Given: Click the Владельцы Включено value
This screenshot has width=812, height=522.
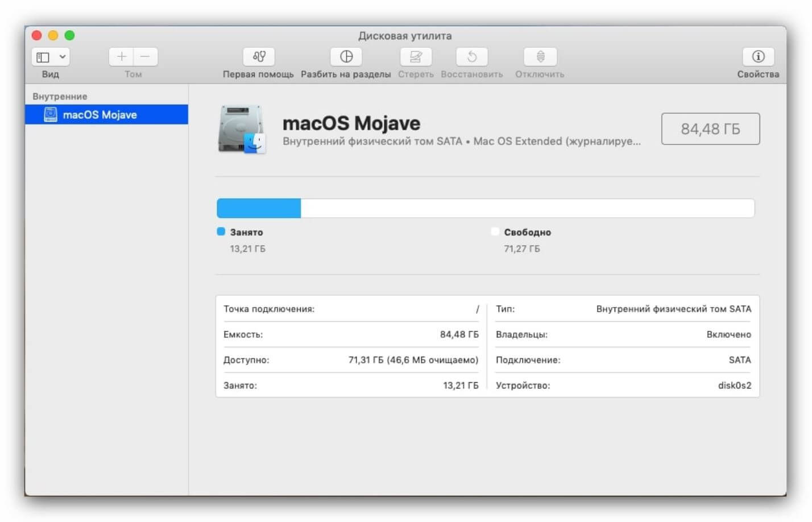Looking at the screenshot, I should 729,334.
